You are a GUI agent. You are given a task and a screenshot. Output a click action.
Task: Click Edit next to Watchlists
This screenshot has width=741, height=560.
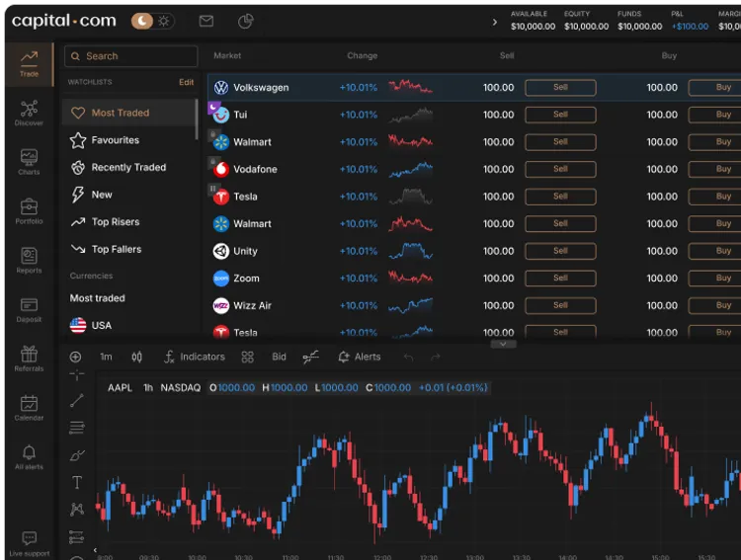coord(186,82)
